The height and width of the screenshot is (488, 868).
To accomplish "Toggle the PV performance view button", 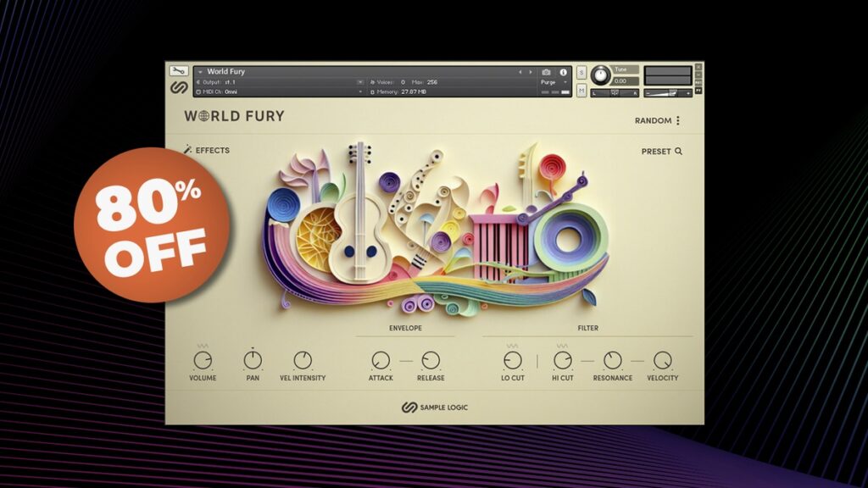I will 698,91.
